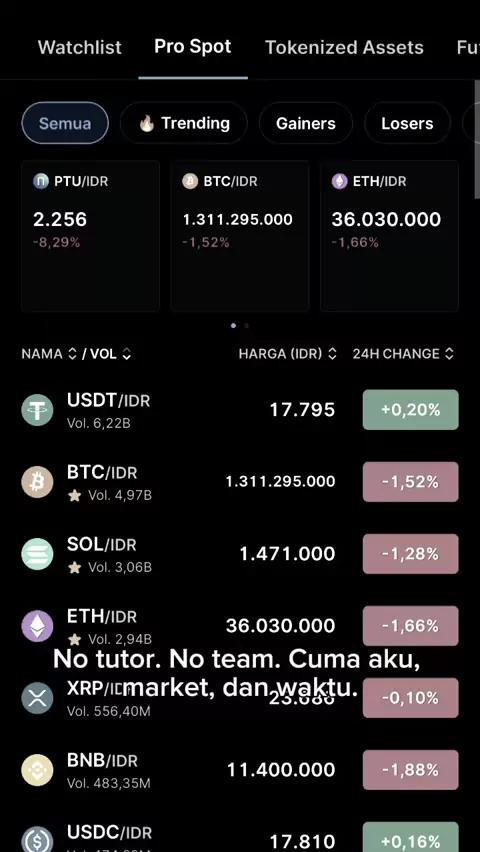This screenshot has width=480, height=852.
Task: Select the Trending filter chip
Action: pyautogui.click(x=184, y=123)
